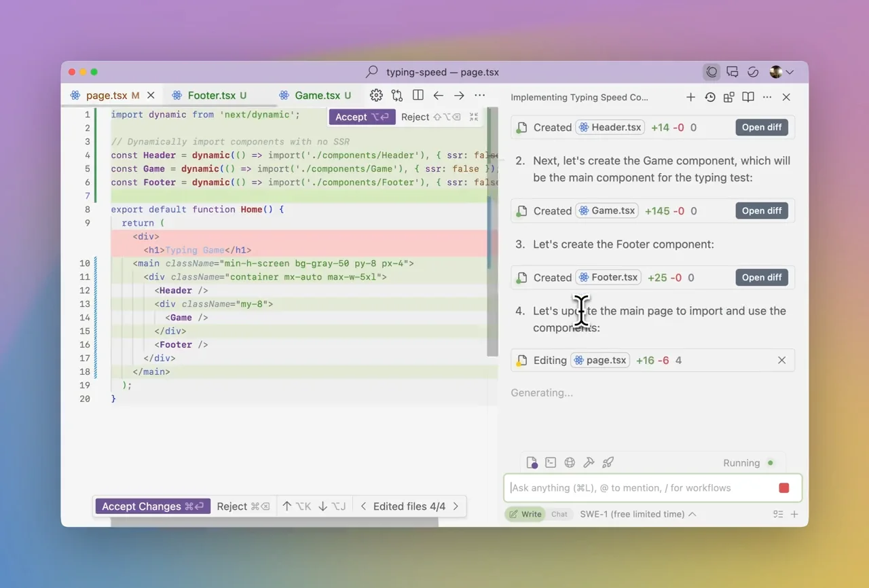
Task: Click the edited-files document icon above chat input
Action: tap(532, 463)
